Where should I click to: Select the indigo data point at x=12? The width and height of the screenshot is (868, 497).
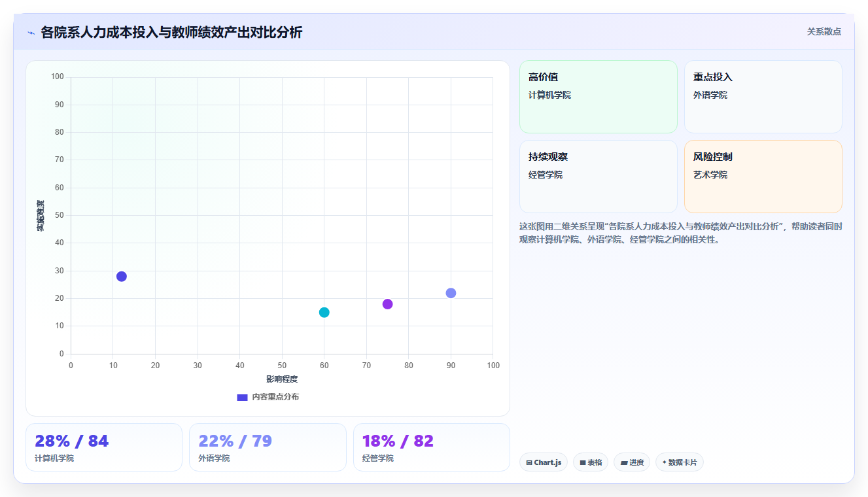122,277
